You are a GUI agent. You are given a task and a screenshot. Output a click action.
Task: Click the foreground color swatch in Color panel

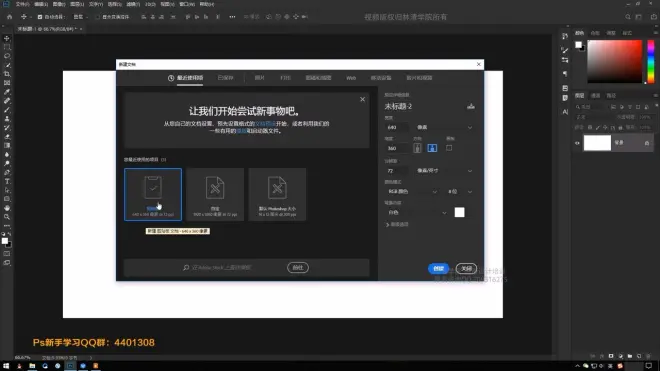(x=578, y=45)
